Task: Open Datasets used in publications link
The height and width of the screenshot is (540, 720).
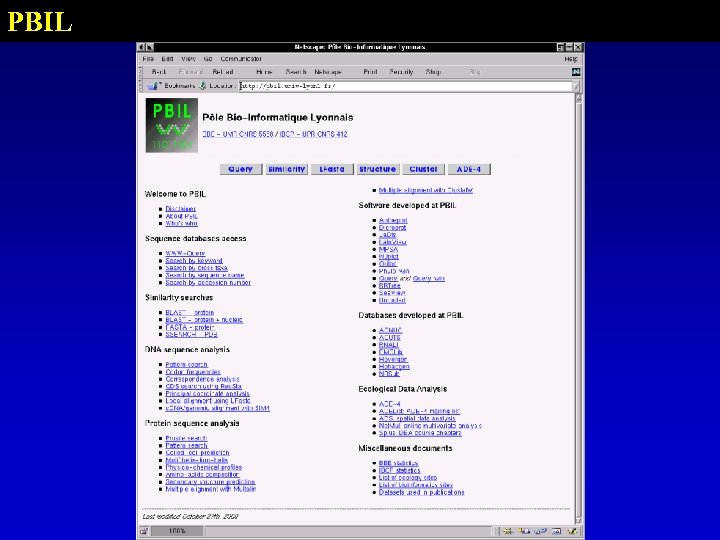Action: (x=422, y=492)
